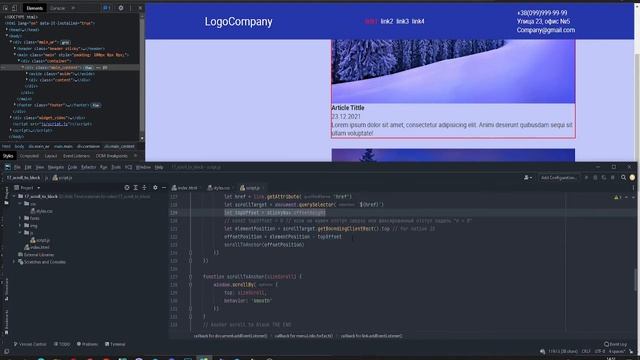Click the flex badge on footer element

pyautogui.click(x=96, y=105)
